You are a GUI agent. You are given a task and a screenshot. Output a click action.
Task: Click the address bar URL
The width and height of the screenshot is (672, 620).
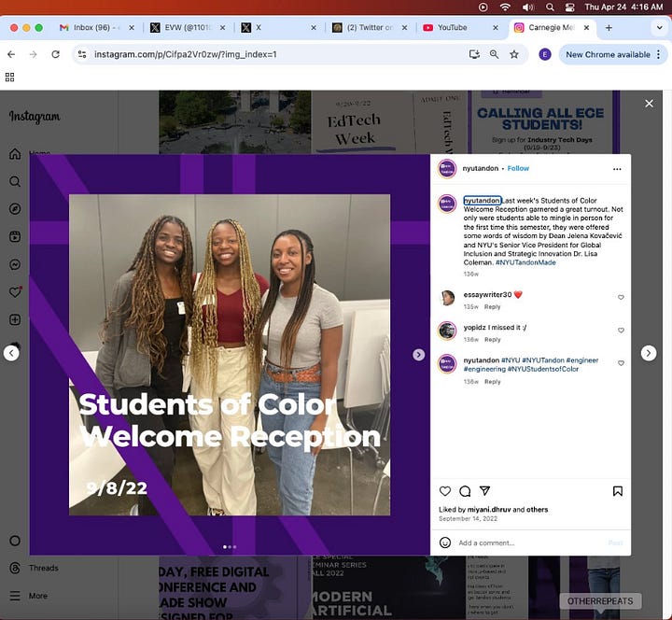(186, 54)
